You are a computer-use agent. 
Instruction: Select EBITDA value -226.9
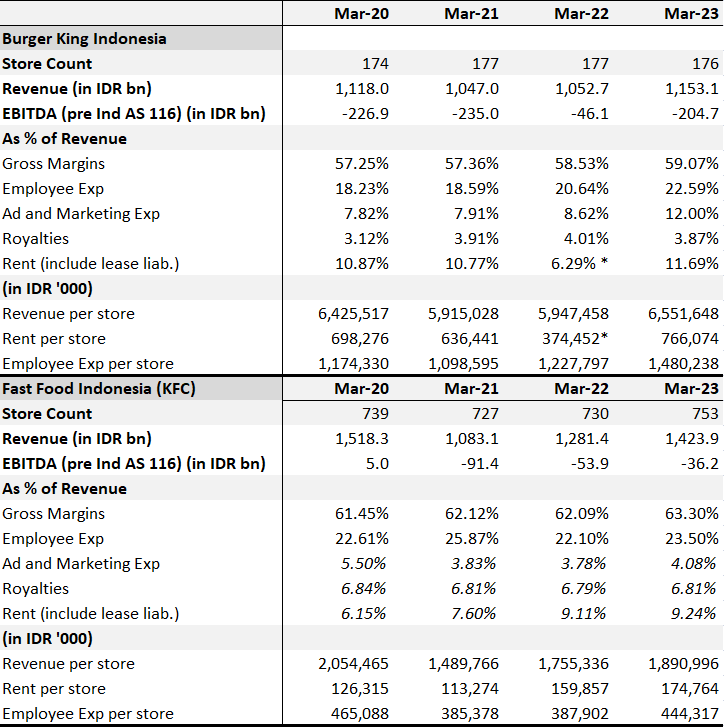coord(365,114)
